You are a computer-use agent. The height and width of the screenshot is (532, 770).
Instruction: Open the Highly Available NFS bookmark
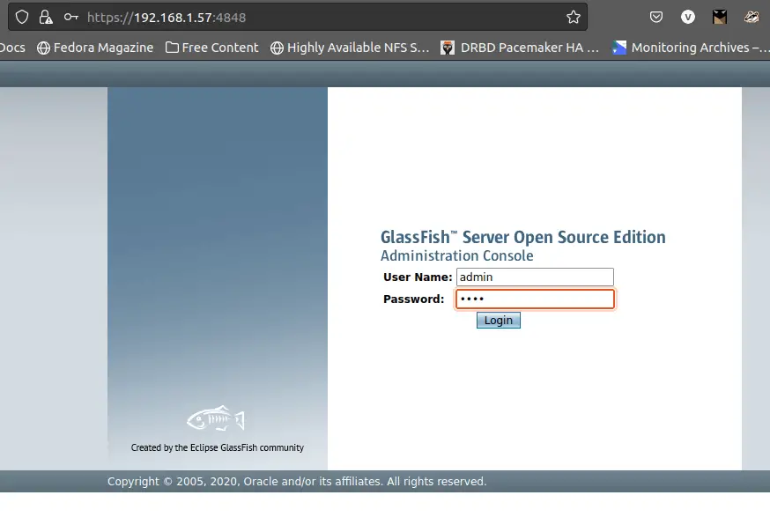[350, 48]
